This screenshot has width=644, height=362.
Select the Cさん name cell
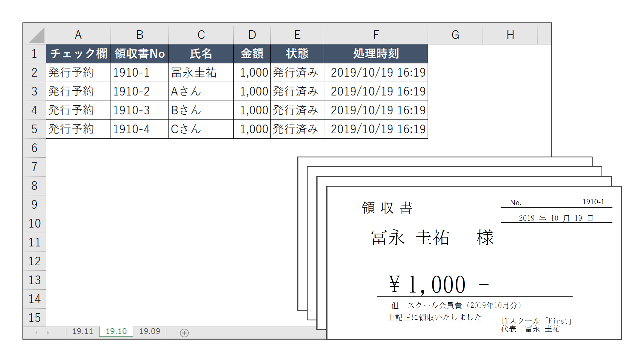point(201,129)
